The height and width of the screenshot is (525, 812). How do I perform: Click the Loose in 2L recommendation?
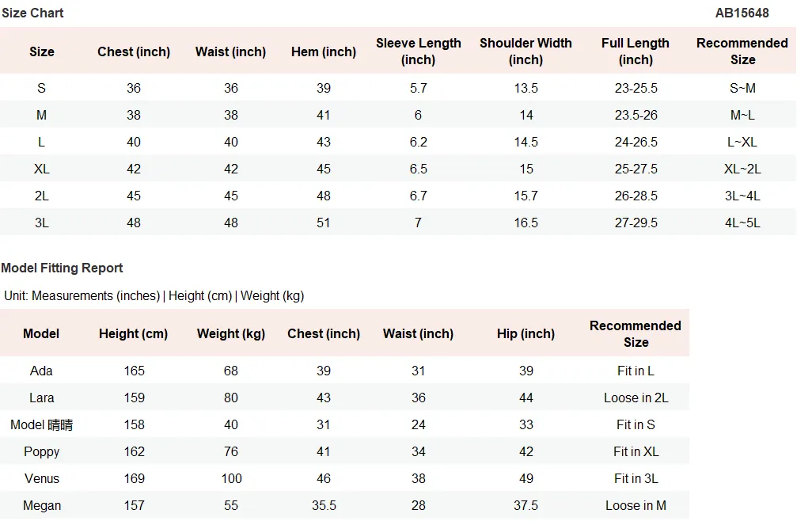point(636,398)
